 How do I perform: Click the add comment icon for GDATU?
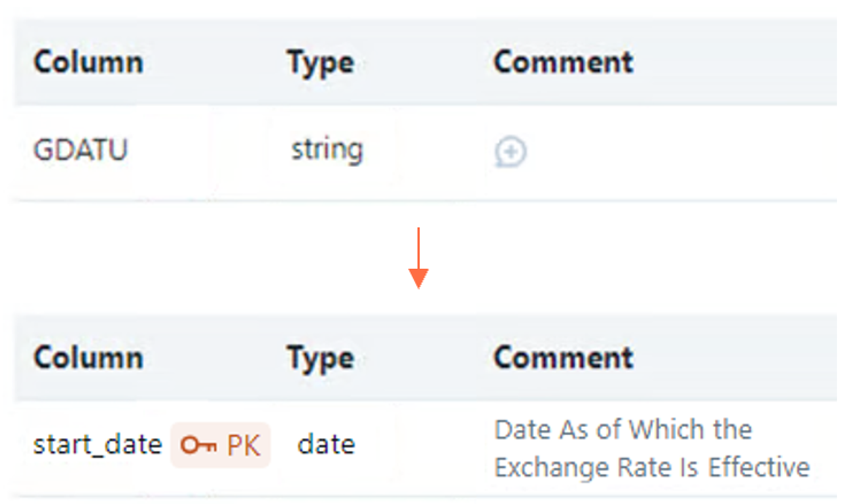click(x=510, y=151)
